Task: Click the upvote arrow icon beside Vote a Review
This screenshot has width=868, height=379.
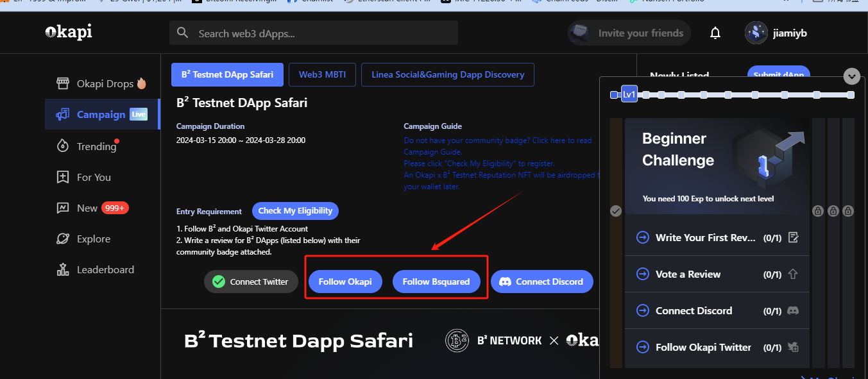Action: click(793, 274)
